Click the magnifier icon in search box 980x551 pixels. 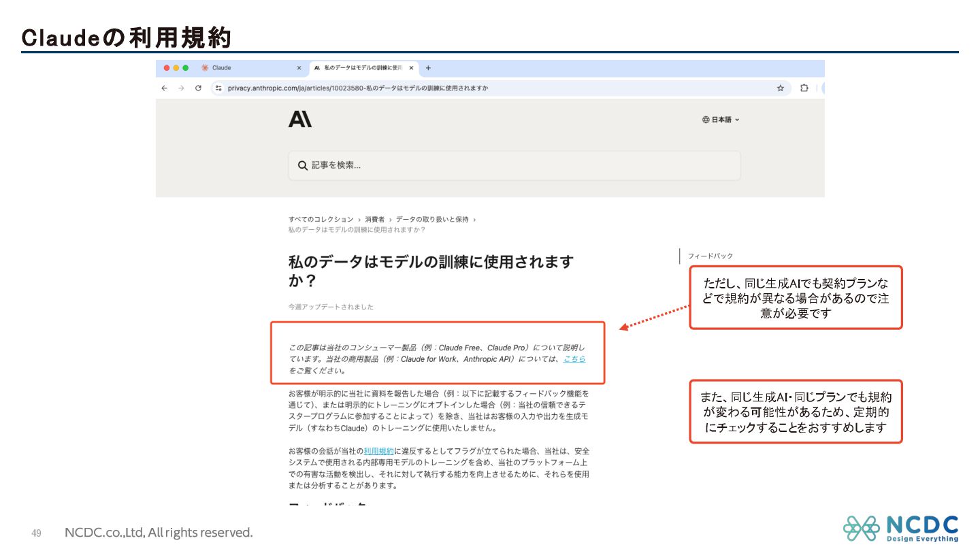303,165
